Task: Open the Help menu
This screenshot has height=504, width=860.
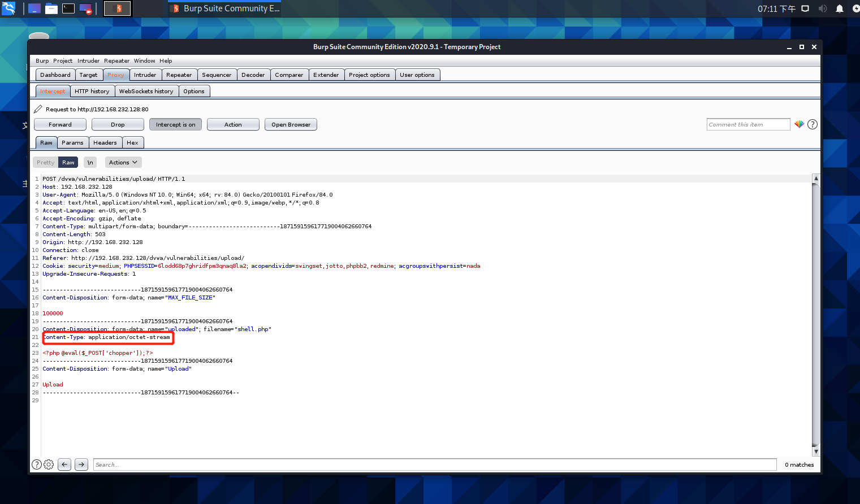Action: (166, 60)
